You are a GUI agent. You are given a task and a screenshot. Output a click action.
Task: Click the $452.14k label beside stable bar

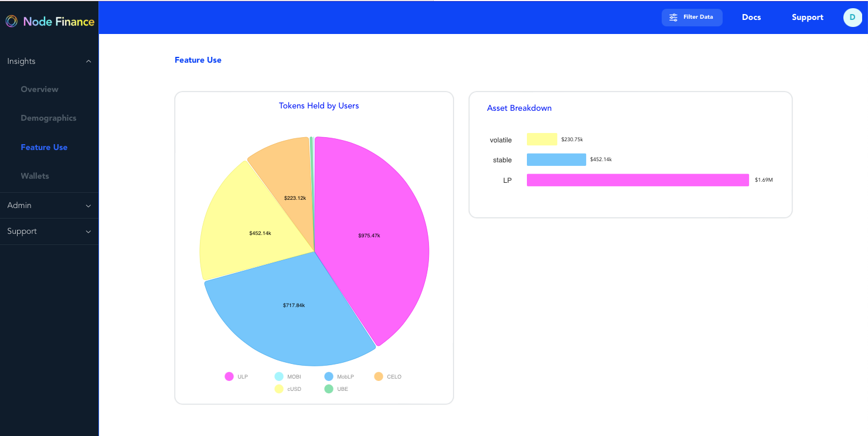[601, 159]
